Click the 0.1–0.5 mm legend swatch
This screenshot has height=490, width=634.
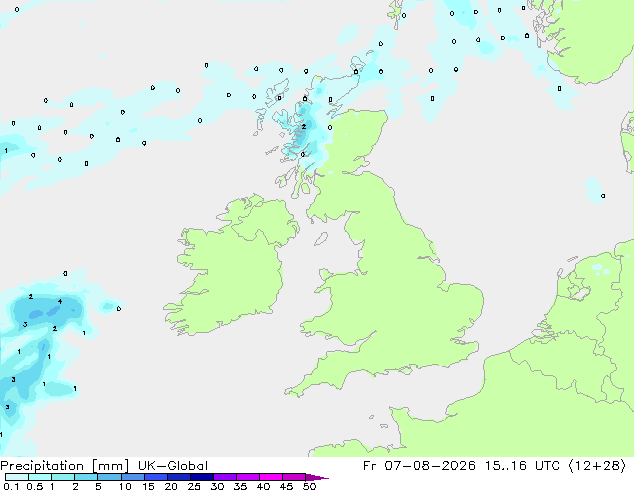click(17, 477)
